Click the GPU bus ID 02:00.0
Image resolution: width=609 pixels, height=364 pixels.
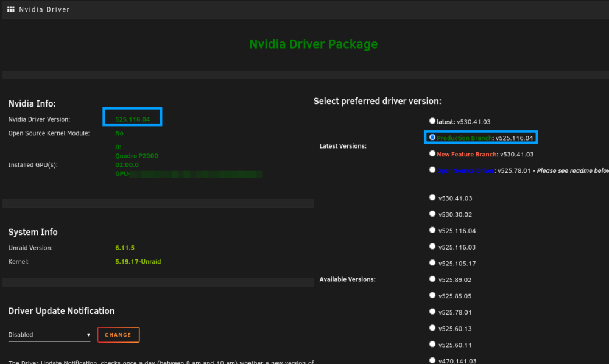pyautogui.click(x=127, y=165)
